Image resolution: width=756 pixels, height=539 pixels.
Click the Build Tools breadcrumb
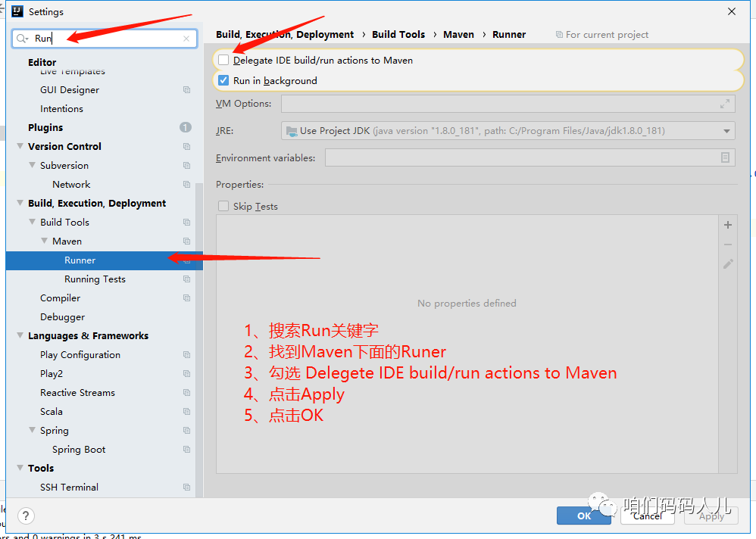pyautogui.click(x=398, y=35)
